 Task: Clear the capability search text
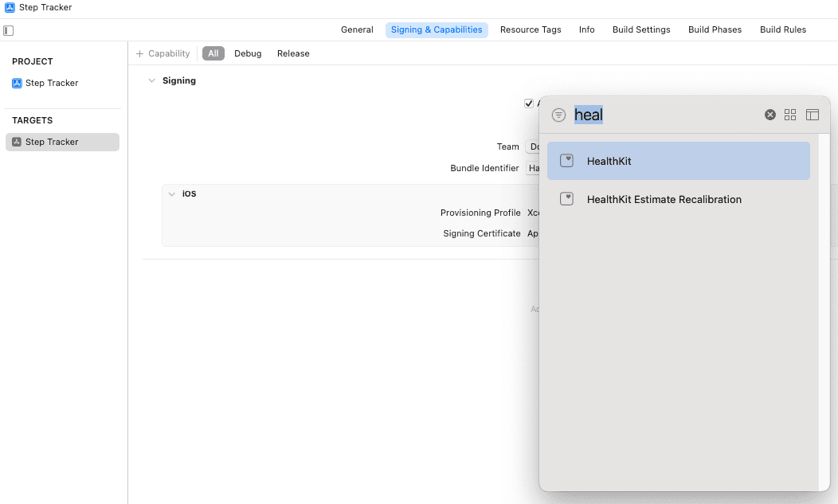click(x=770, y=115)
